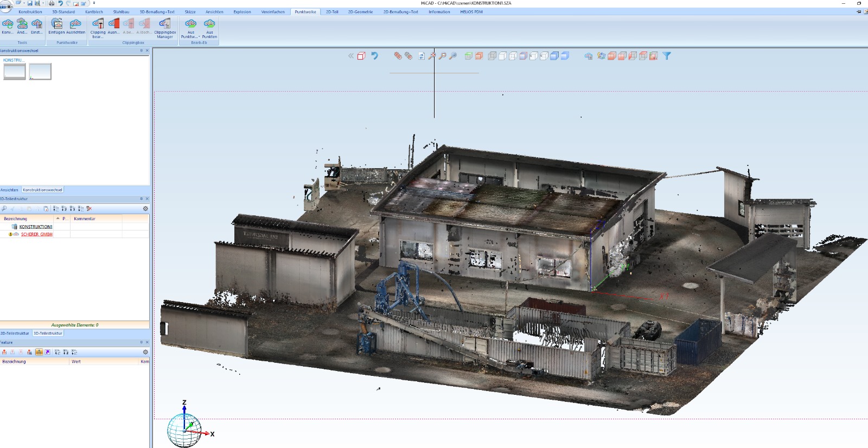The image size is (868, 448).
Task: Open 3D-Teilestruktur settings gear
Action: [x=145, y=208]
